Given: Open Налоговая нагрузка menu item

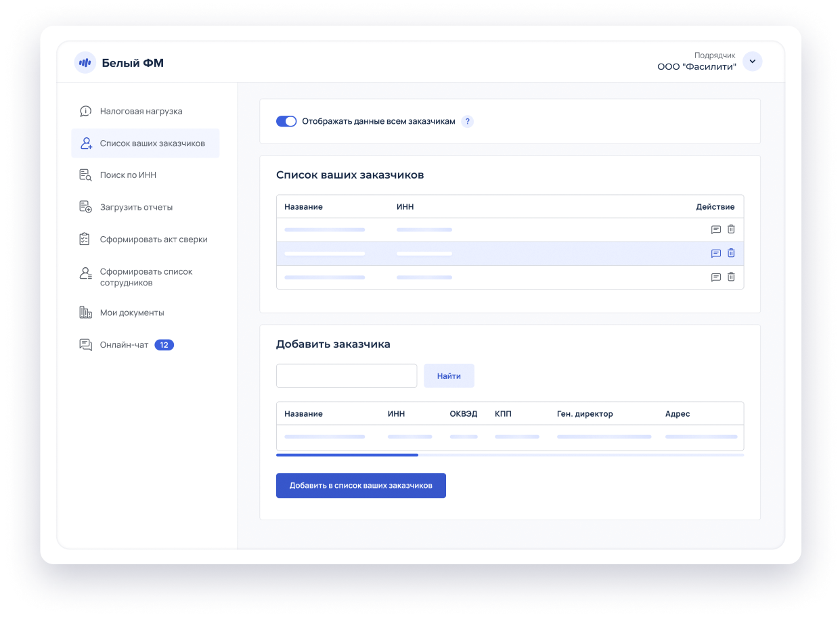Looking at the screenshot, I should 141,111.
